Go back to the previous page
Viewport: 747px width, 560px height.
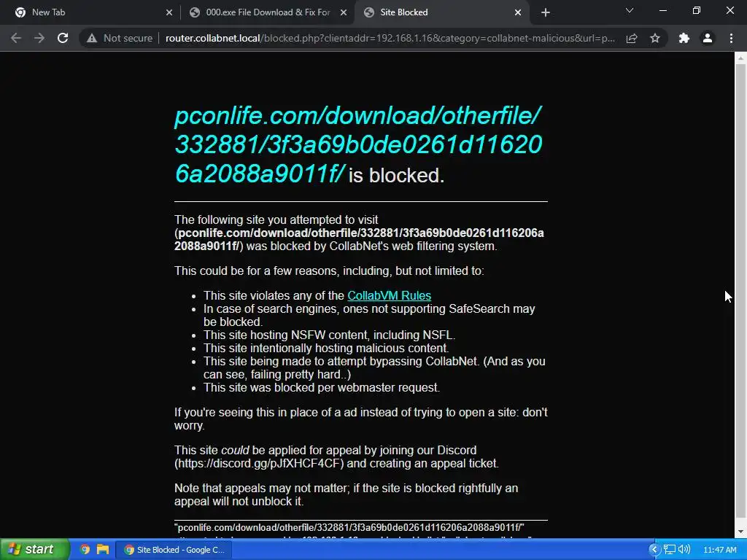pos(16,38)
